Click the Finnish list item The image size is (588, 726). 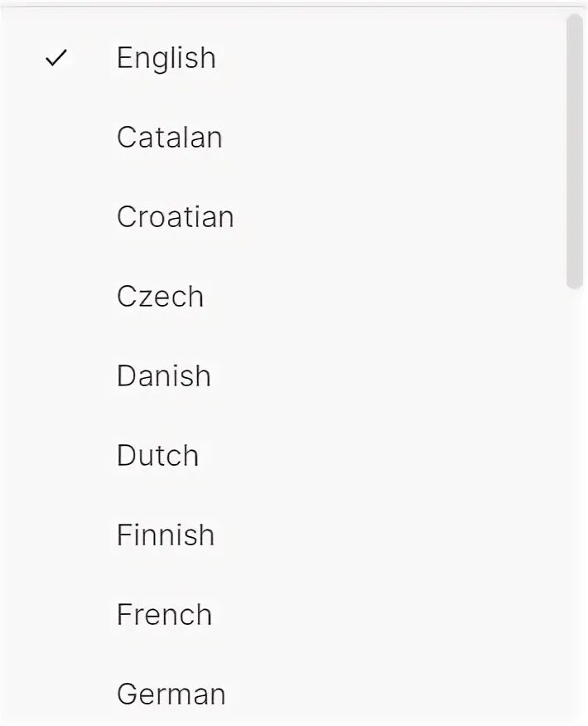point(165,535)
